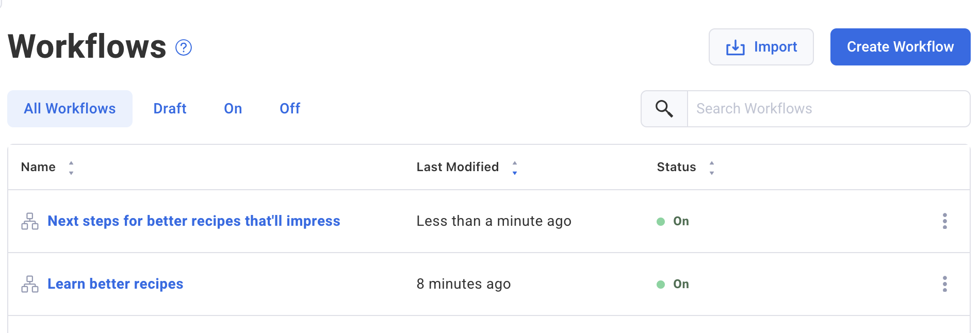The height and width of the screenshot is (333, 980).
Task: Filter workflows by On status
Action: pyautogui.click(x=233, y=108)
